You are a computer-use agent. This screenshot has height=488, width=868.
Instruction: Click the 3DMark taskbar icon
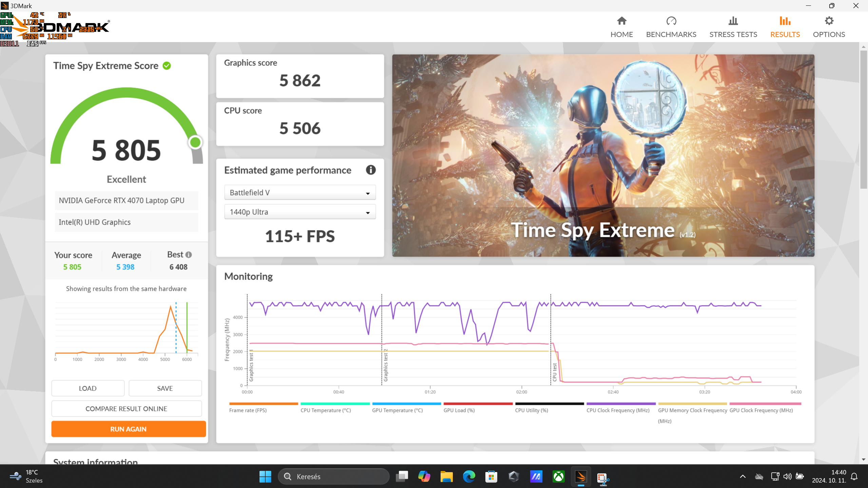(581, 476)
